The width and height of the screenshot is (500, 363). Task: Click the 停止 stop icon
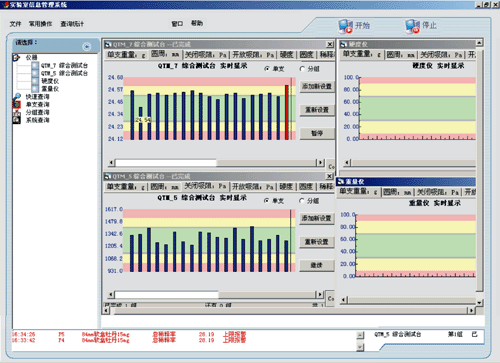click(x=413, y=26)
